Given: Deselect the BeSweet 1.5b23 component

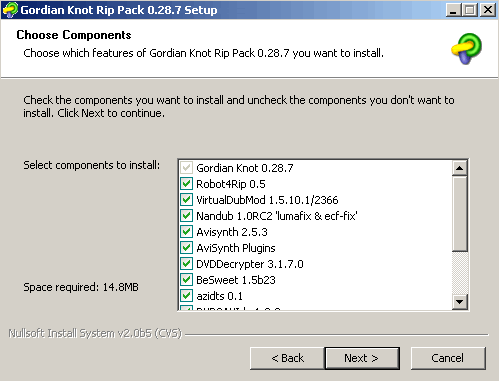Looking at the screenshot, I should click(x=186, y=280).
